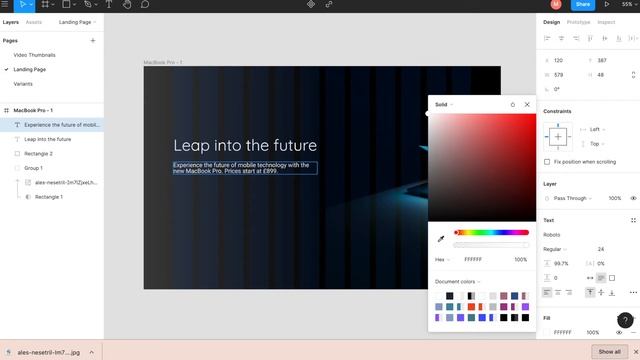Select the Rectangle shape tool
Image resolution: width=640 pixels, height=360 pixels.
[x=66, y=4]
